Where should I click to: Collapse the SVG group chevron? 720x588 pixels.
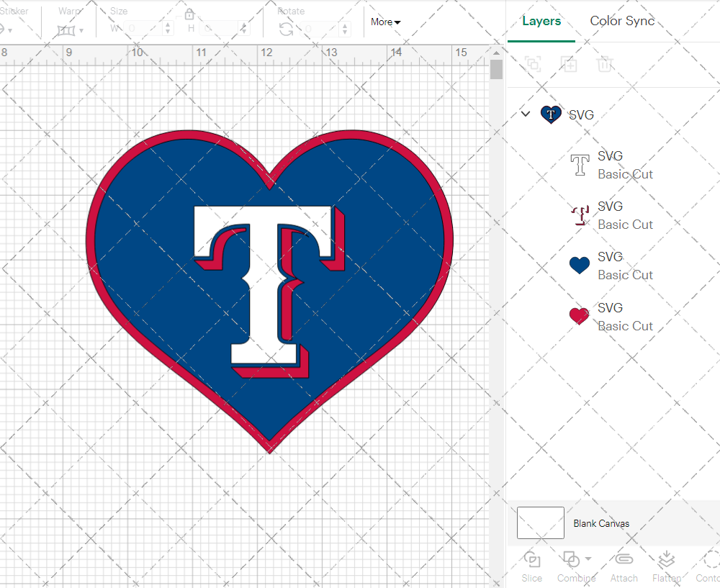(x=526, y=114)
